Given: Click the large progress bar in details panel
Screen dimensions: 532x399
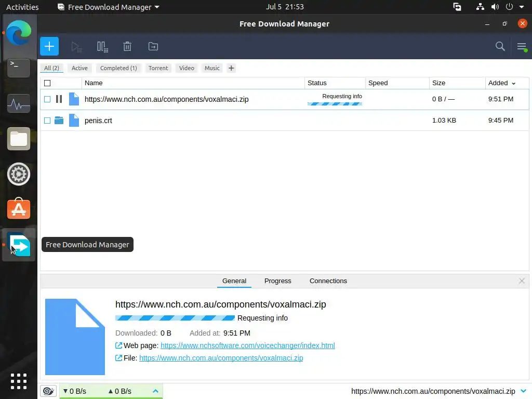Looking at the screenshot, I should (175, 318).
